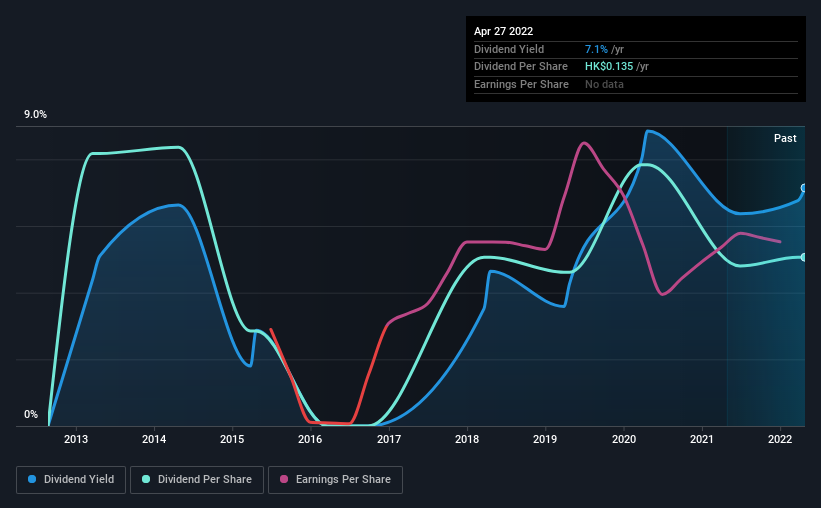The width and height of the screenshot is (821, 508).
Task: Click the tooltip 'Dividend Per Share' row label
Action: pos(520,67)
